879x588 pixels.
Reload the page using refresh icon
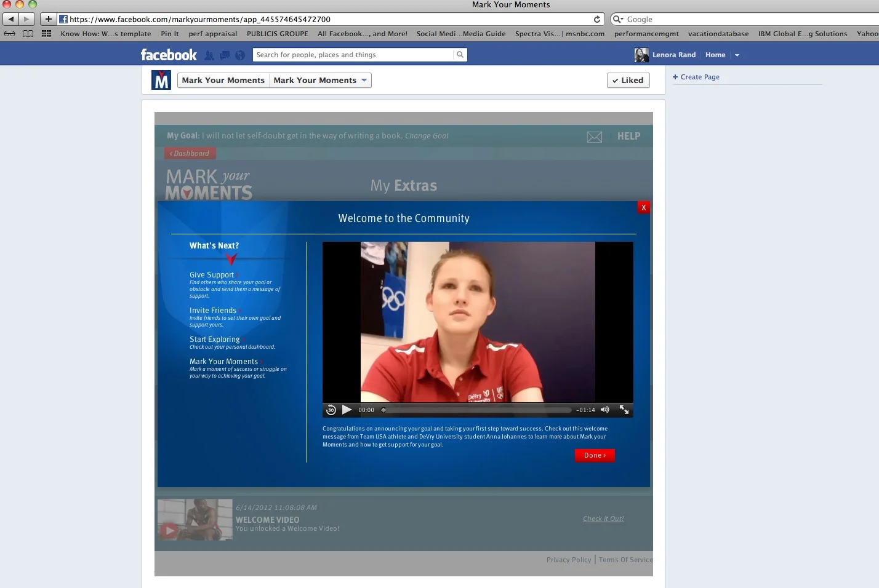[596, 19]
